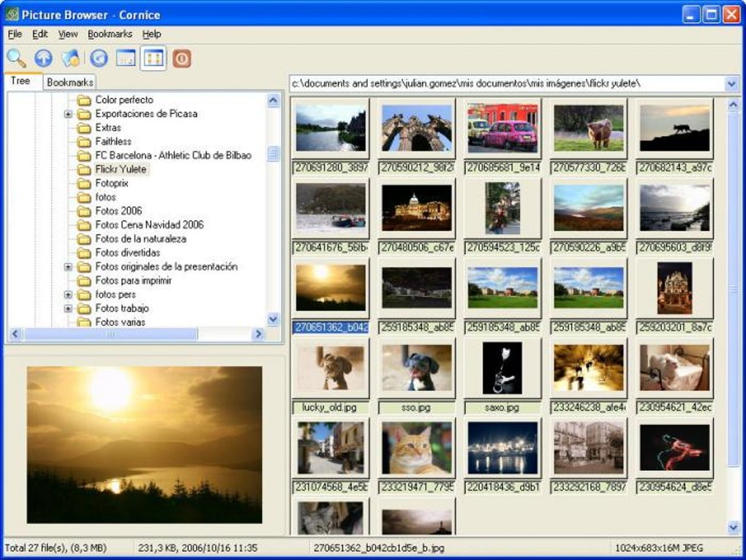Select the selected sunset thumbnail 270651362_b042
This screenshot has height=560, width=746.
(331, 288)
